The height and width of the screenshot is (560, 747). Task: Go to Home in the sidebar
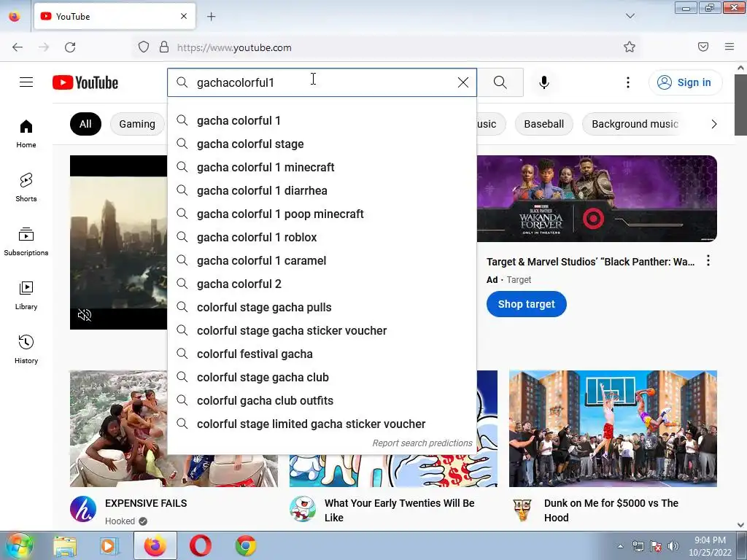pos(26,134)
